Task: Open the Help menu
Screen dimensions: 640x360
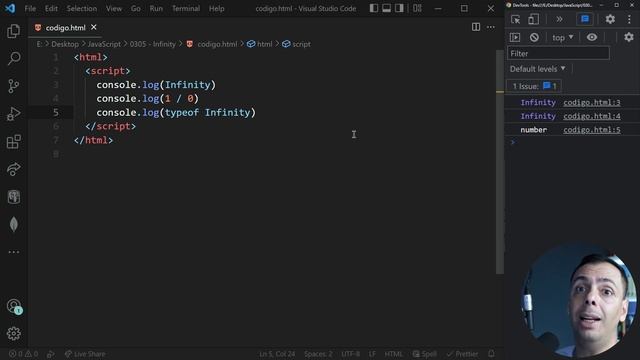Action: [x=216, y=8]
